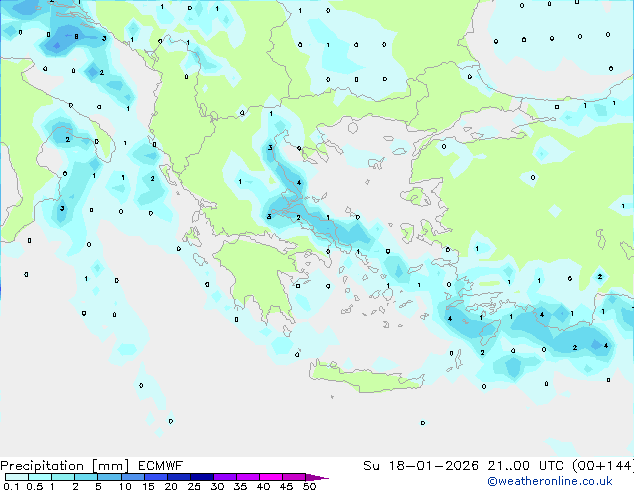Click the 45–50 mm legend color swatch
Image resolution: width=634 pixels, height=490 pixels.
click(x=294, y=477)
